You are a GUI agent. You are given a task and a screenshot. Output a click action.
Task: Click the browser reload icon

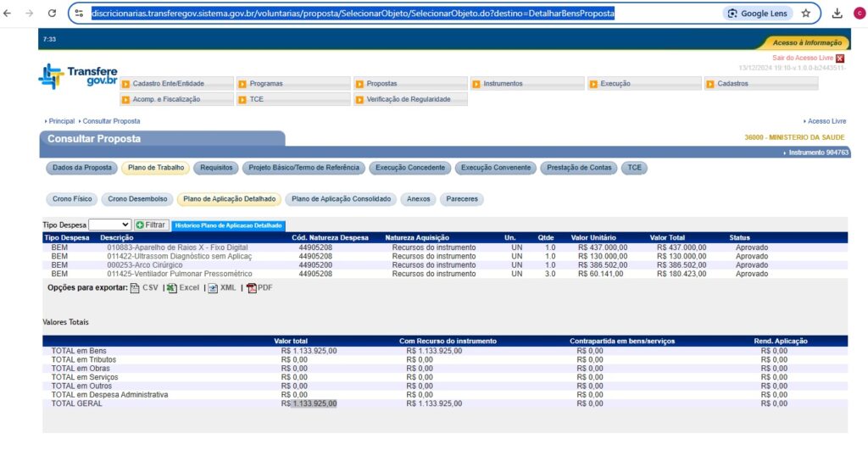point(52,14)
